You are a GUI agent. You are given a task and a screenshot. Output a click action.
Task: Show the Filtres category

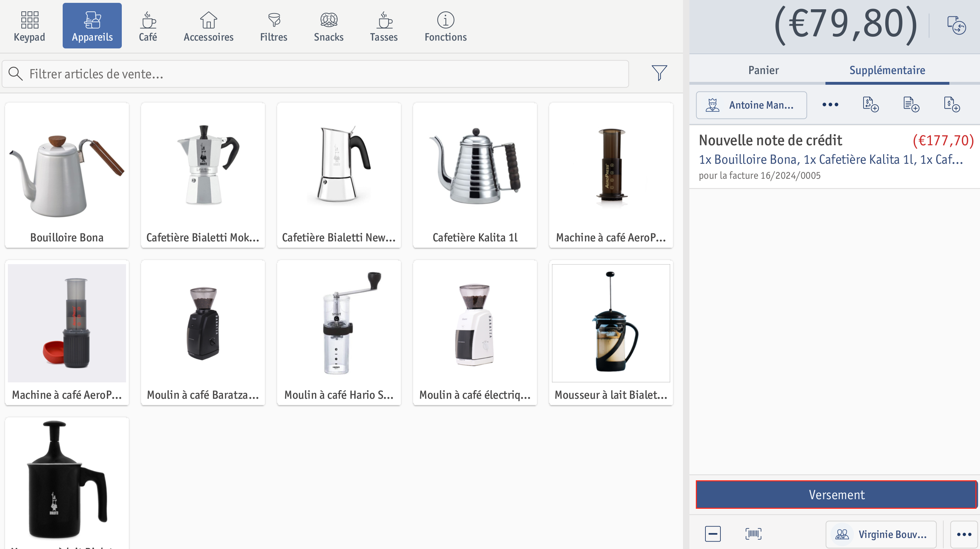point(273,26)
